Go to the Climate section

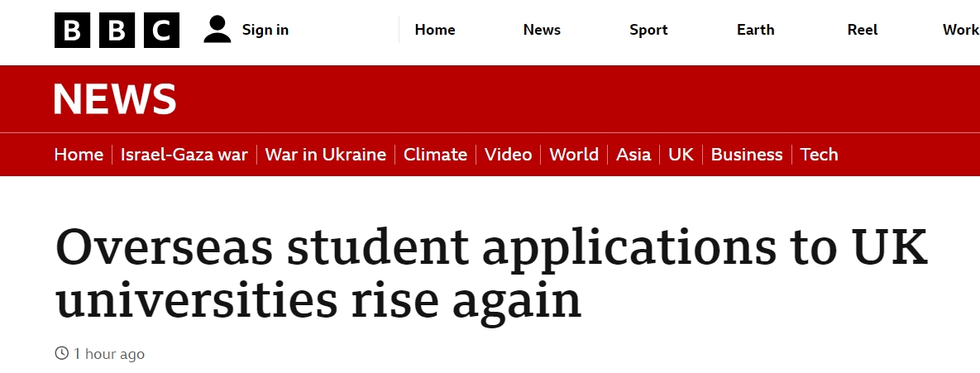click(x=435, y=155)
